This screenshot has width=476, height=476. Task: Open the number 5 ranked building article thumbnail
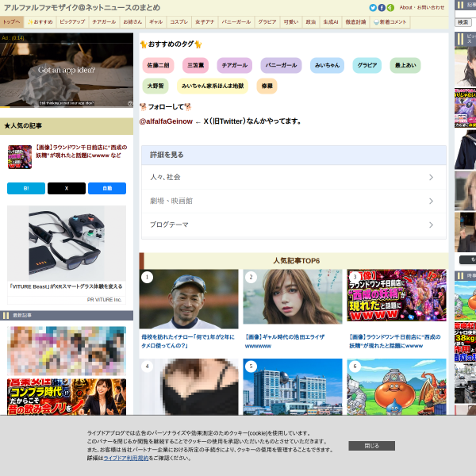coord(293,387)
